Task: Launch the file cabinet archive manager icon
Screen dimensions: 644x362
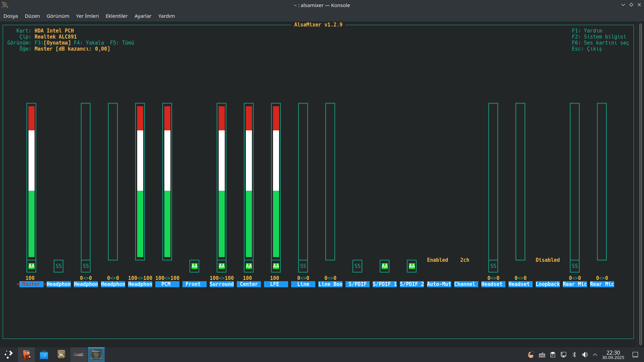Action: [x=61, y=355]
